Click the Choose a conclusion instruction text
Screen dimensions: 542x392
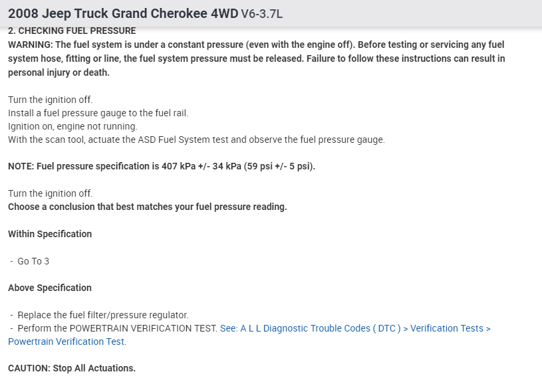tap(147, 207)
